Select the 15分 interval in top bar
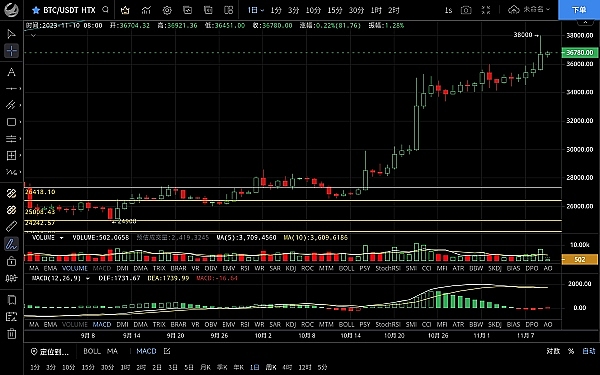Image resolution: width=600 pixels, height=375 pixels. (x=334, y=10)
